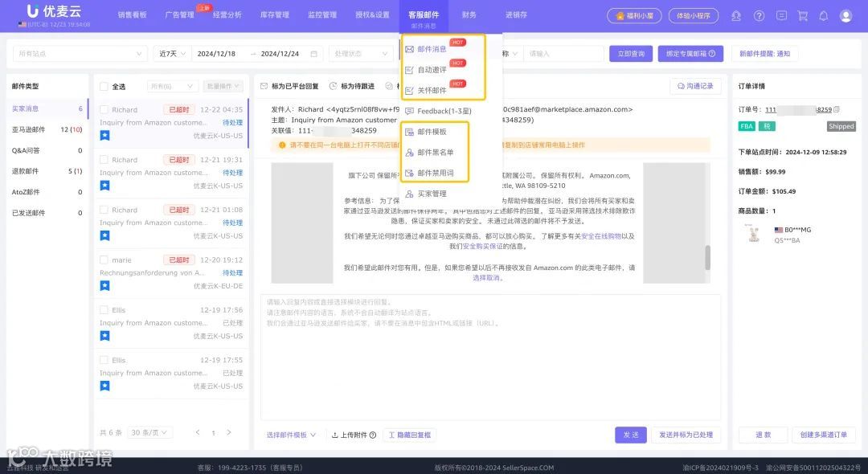The height and width of the screenshot is (474, 868).
Task: Open the shopping cart icon
Action: (802, 16)
